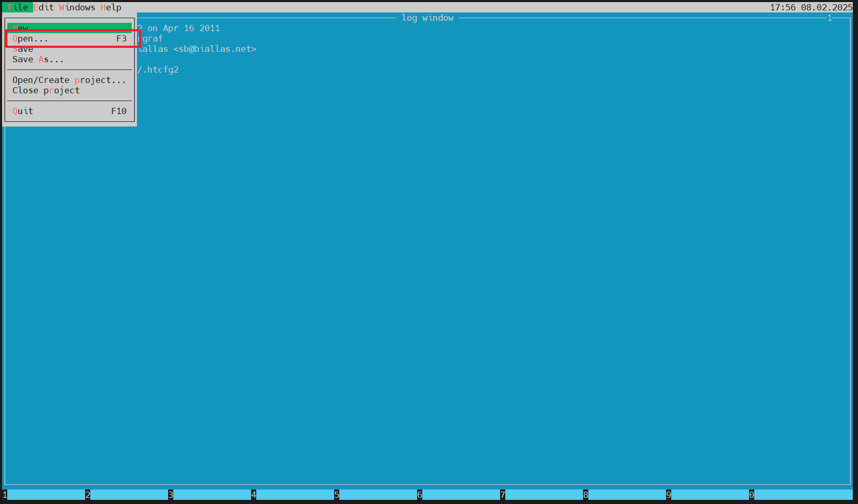858x504 pixels.
Task: Select Close project in the File menu
Action: point(70,90)
